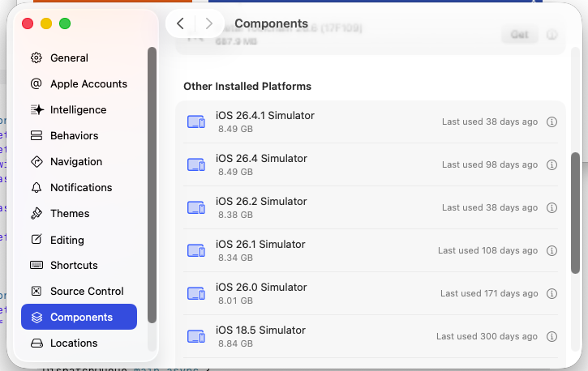
Task: Click 'Last used 98 days ago' text
Action: coord(490,164)
